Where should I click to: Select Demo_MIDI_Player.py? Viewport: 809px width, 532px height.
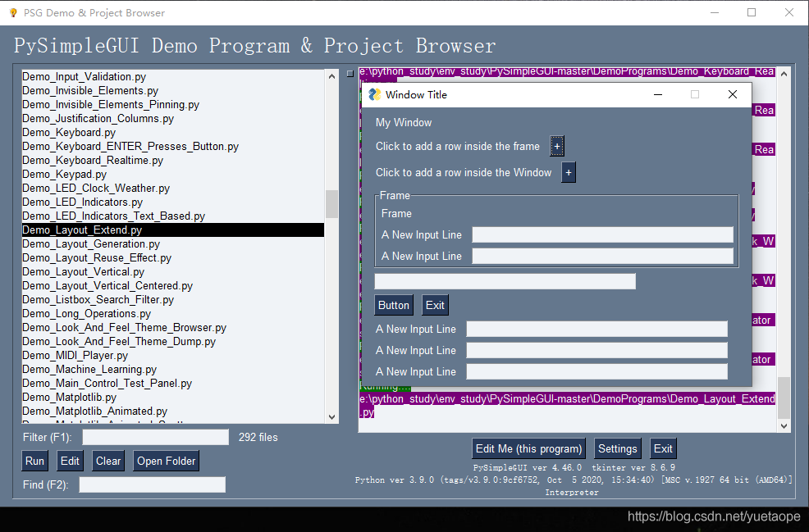[x=173, y=355]
